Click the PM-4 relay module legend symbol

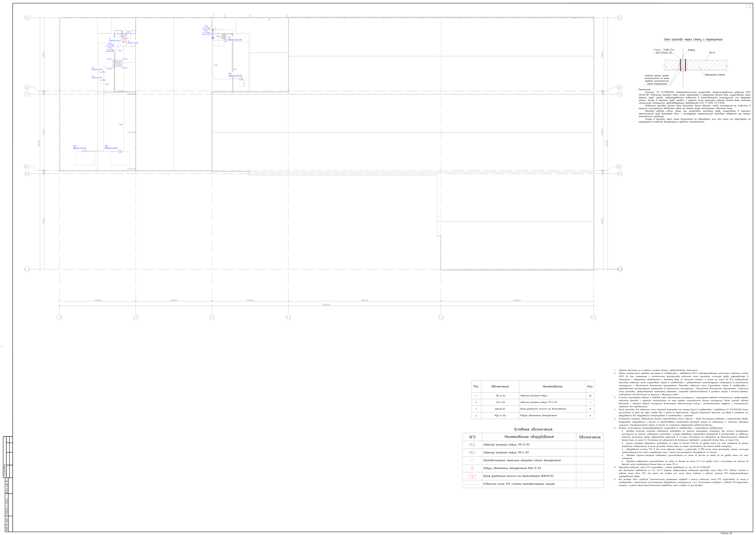472,453
